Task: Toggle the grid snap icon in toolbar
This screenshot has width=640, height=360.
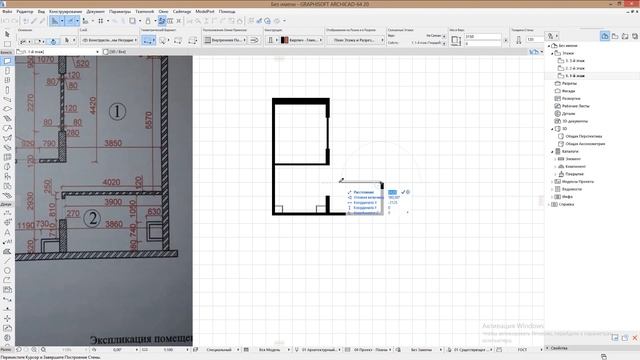Action: pos(100,21)
